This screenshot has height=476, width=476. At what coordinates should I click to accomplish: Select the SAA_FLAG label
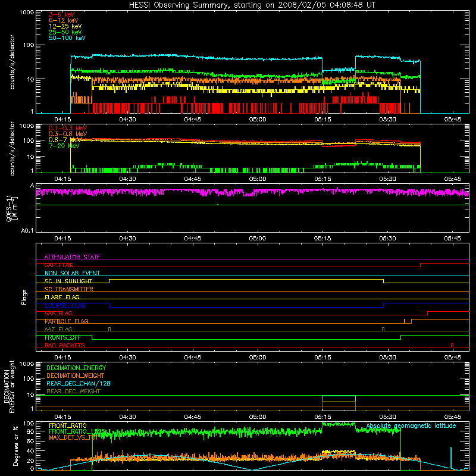pyautogui.click(x=58, y=313)
